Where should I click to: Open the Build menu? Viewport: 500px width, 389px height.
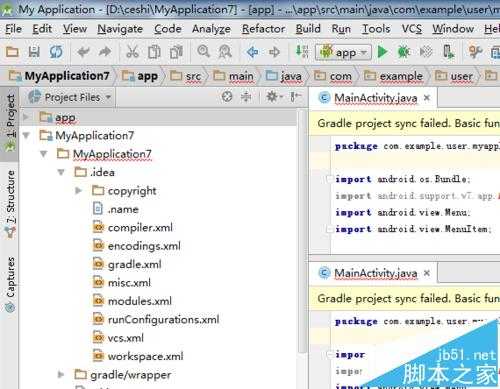[x=308, y=29]
